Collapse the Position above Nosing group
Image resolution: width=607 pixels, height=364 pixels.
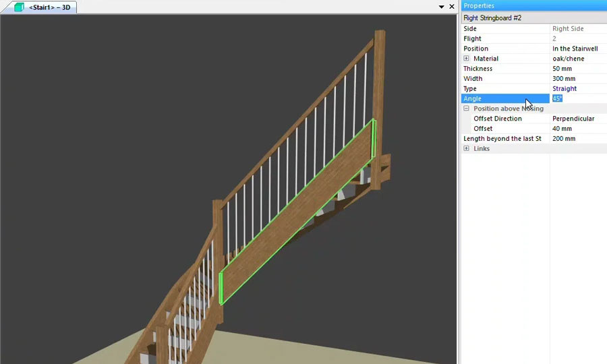coord(466,109)
